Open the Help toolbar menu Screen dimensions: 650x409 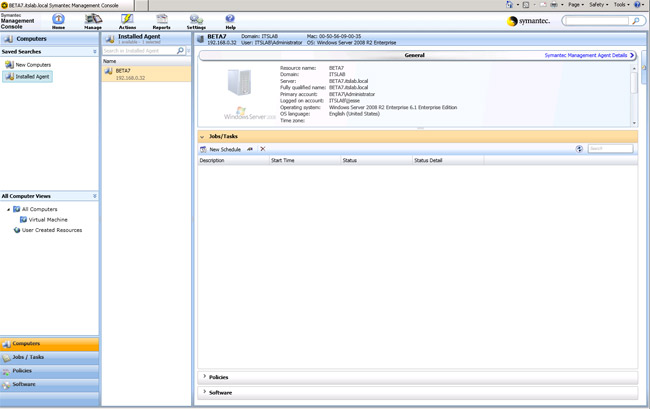230,21
